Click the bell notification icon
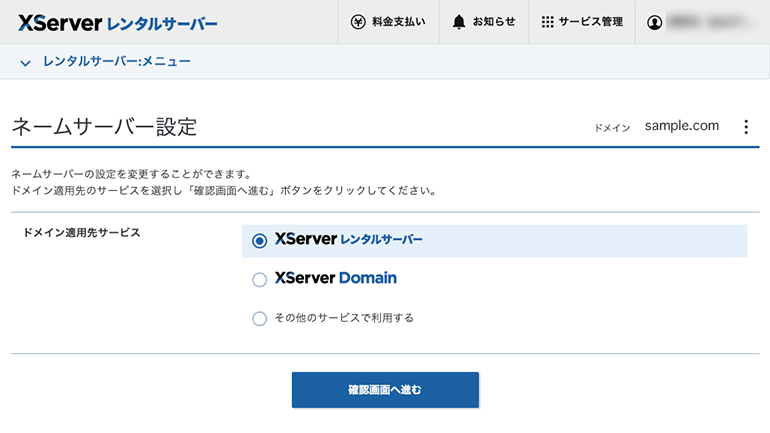The height and width of the screenshot is (433, 770). pos(459,22)
